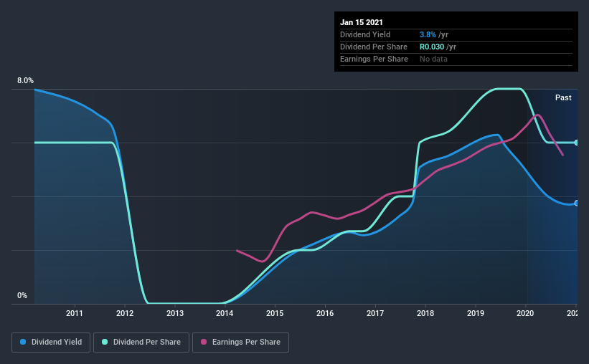Viewport: 589px width, 364px height.
Task: Select the 2012 x-axis label
Action: (125, 313)
